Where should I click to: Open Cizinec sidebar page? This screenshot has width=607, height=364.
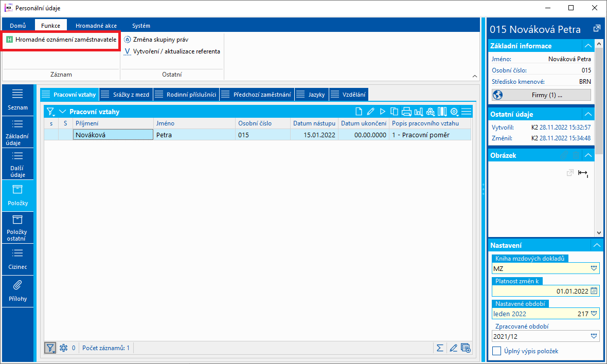[18, 260]
